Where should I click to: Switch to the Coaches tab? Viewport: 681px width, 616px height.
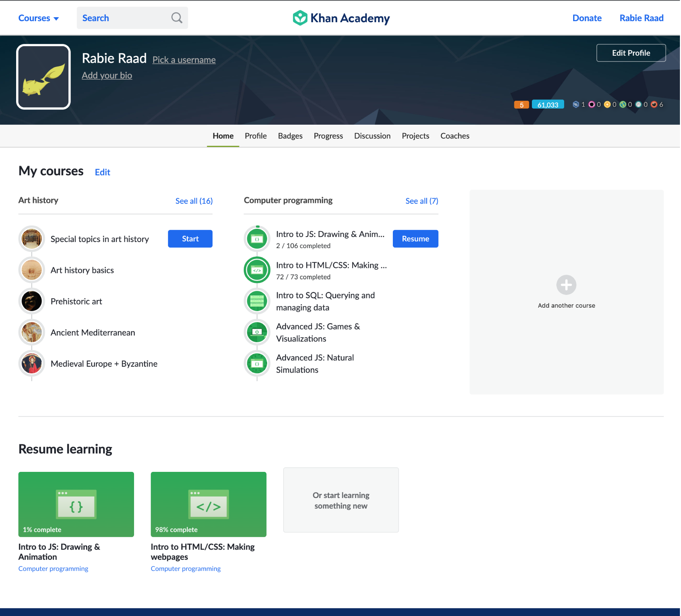pyautogui.click(x=455, y=136)
